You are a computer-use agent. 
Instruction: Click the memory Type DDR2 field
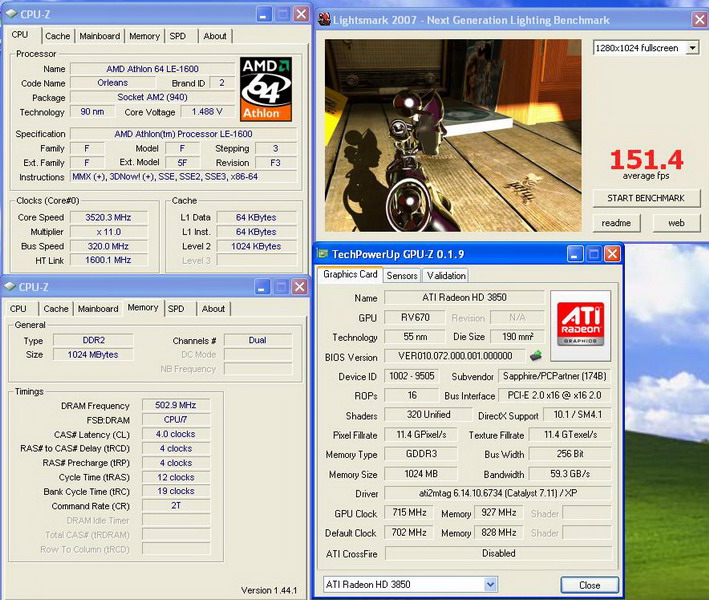(x=94, y=340)
